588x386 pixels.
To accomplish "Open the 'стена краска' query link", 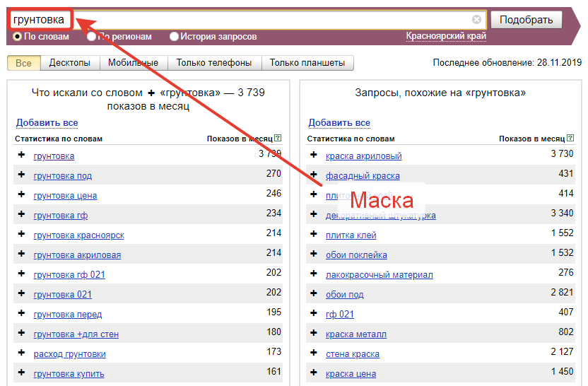I will tap(353, 354).
